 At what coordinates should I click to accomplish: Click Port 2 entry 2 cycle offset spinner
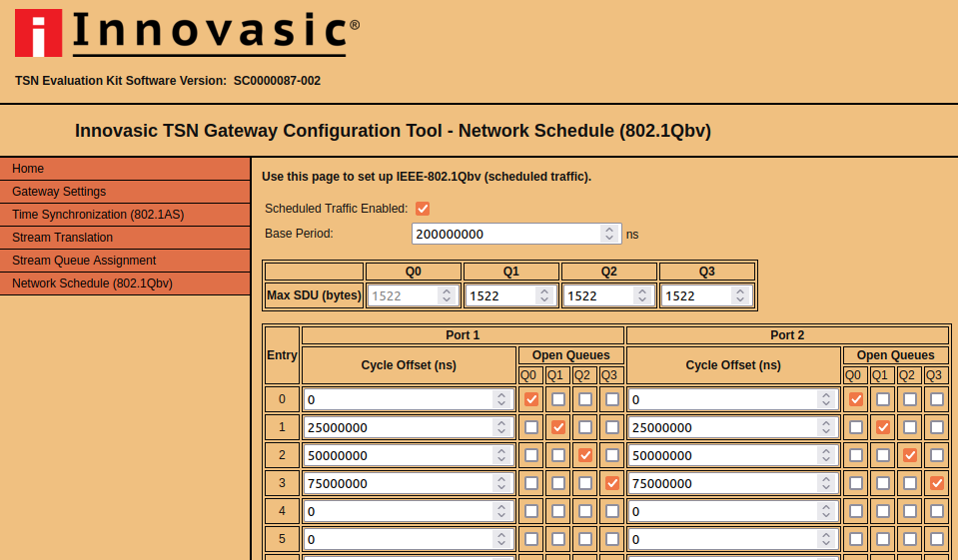click(825, 455)
